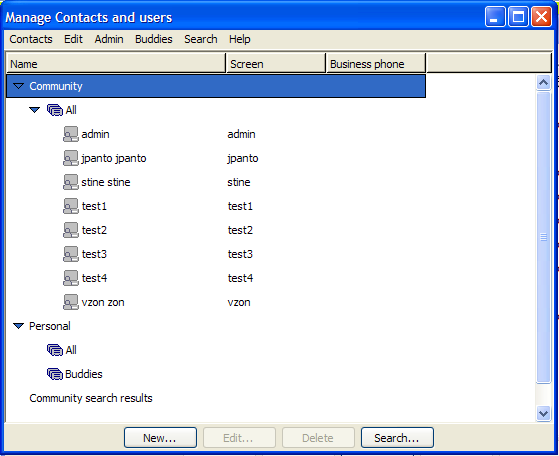Sort by the Screen column header

tap(276, 63)
